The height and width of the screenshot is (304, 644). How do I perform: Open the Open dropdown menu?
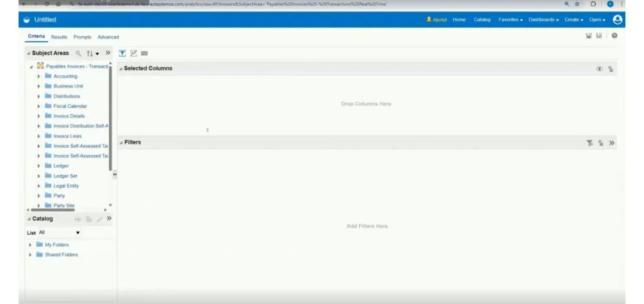click(597, 19)
